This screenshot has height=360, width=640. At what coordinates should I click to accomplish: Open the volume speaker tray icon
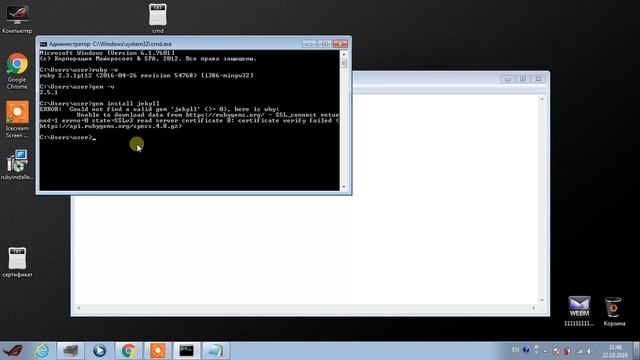point(589,351)
